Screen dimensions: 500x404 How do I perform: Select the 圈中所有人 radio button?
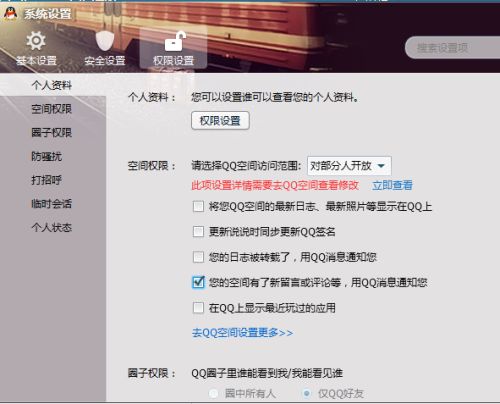coord(213,394)
